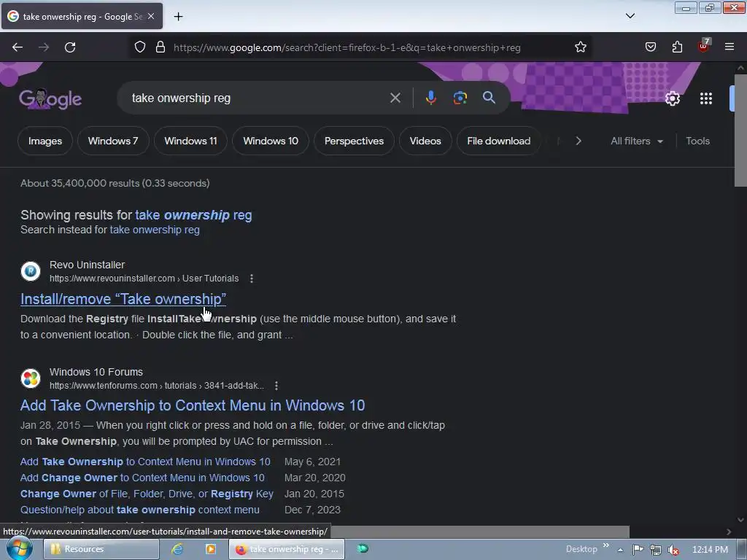
Task: Open more options for Windows 10 Forums result
Action: (276, 386)
